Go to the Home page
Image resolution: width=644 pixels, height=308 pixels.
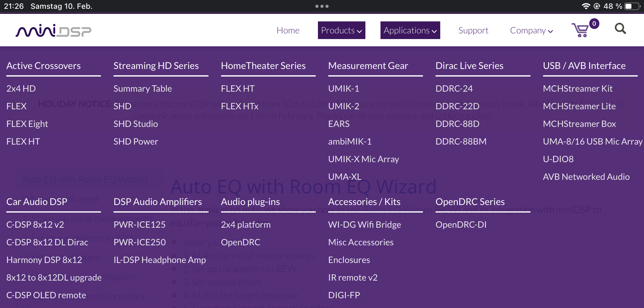[288, 30]
